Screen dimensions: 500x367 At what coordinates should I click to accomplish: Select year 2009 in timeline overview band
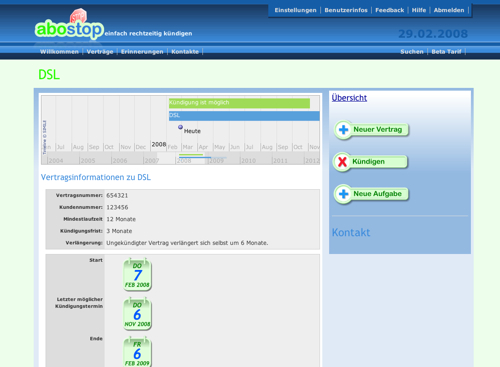pos(216,161)
